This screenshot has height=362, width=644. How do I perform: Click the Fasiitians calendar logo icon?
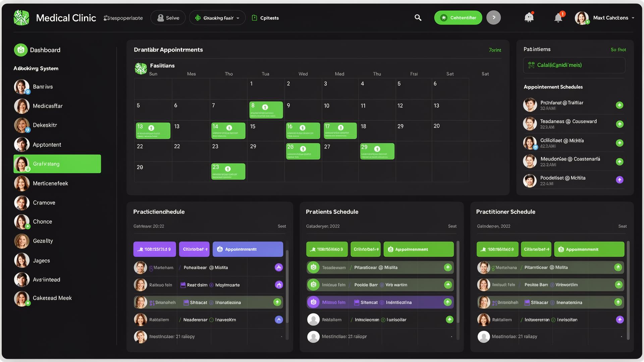click(x=141, y=68)
